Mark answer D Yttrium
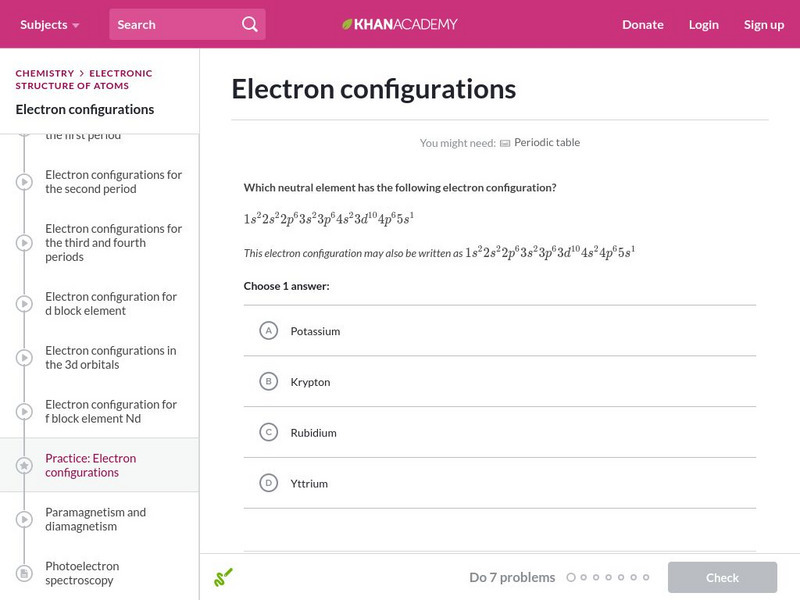The image size is (800, 600). pos(268,483)
